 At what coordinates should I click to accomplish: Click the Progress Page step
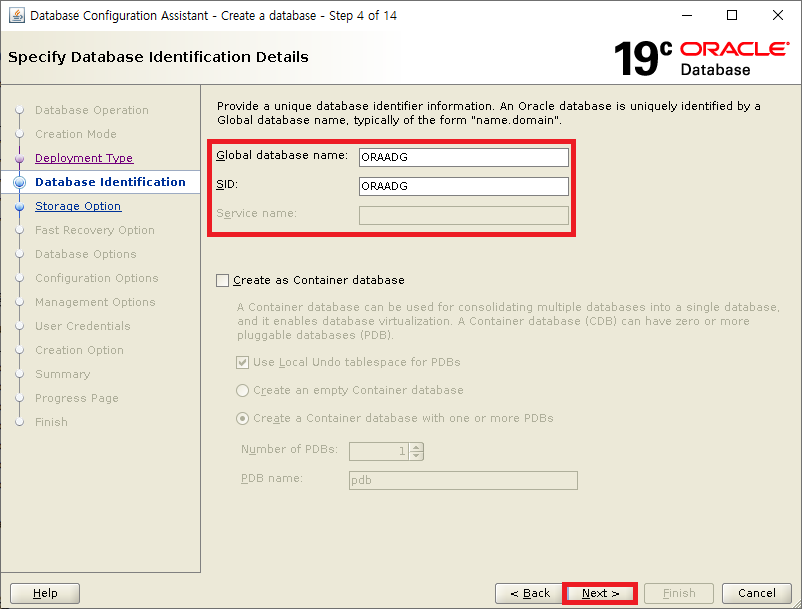[x=77, y=398]
